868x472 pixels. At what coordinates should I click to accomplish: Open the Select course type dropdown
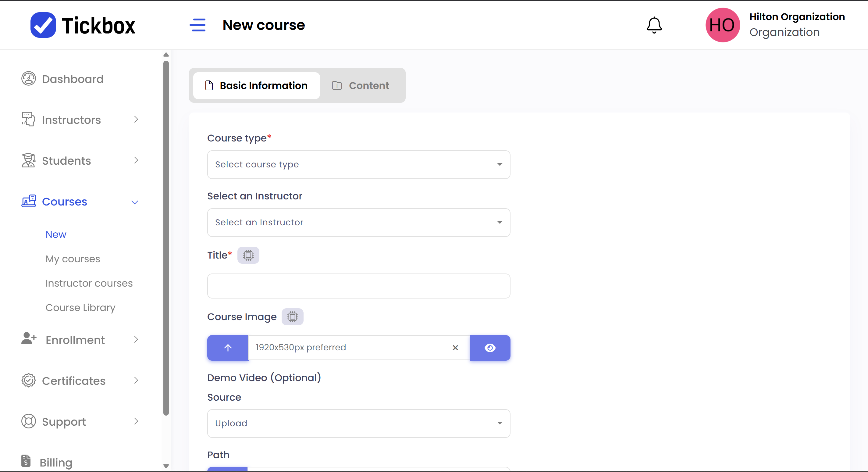(x=358, y=165)
